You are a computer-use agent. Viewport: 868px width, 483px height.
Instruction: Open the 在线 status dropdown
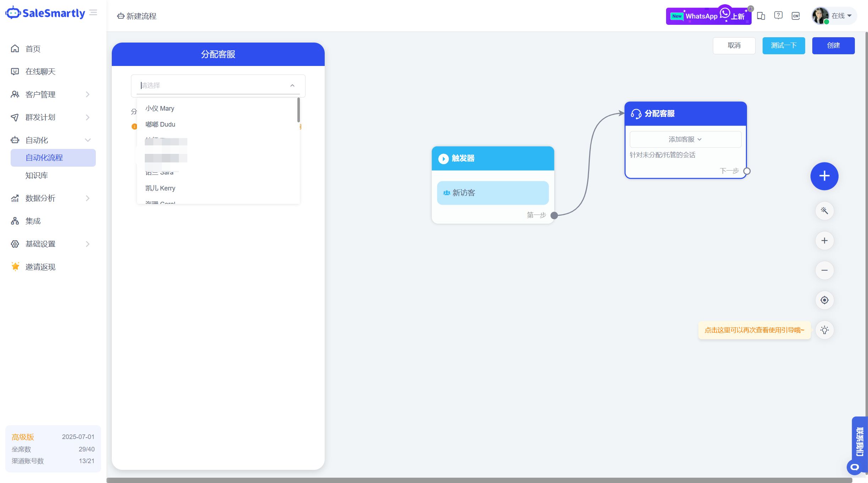(841, 16)
